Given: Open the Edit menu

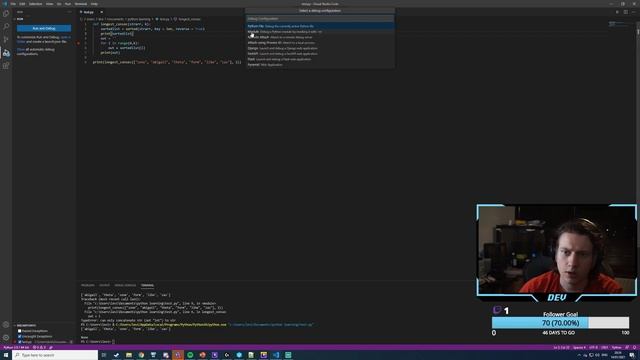Looking at the screenshot, I should tap(22, 4).
